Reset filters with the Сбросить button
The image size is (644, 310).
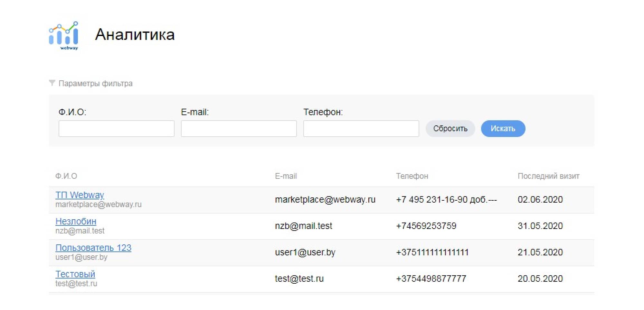pos(450,129)
